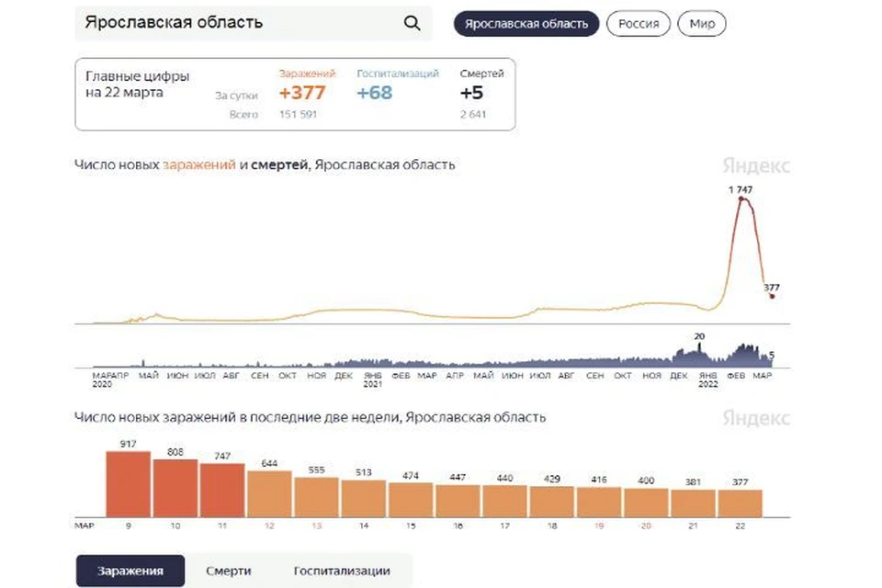882x588 pixels.
Task: Open the Смерти tab below chart
Action: (x=228, y=571)
